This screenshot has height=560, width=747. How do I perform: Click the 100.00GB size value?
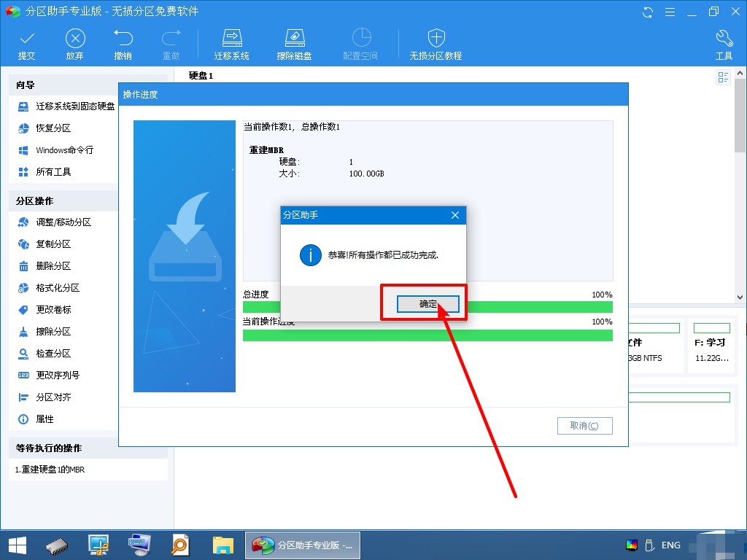tap(366, 174)
